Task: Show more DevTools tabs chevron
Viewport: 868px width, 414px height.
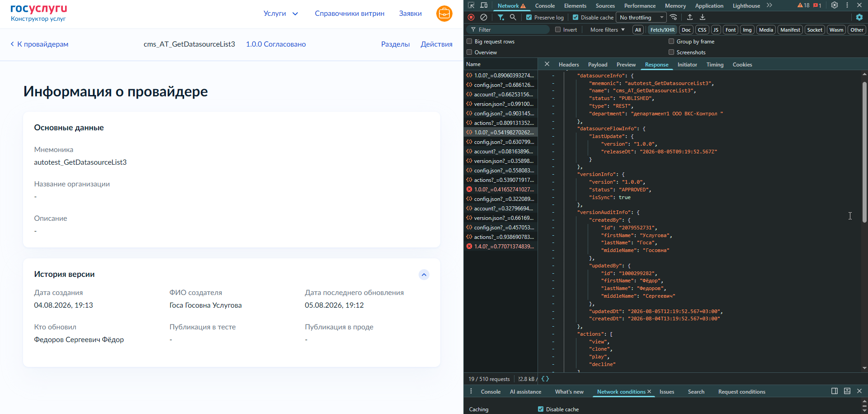Action: click(x=769, y=5)
